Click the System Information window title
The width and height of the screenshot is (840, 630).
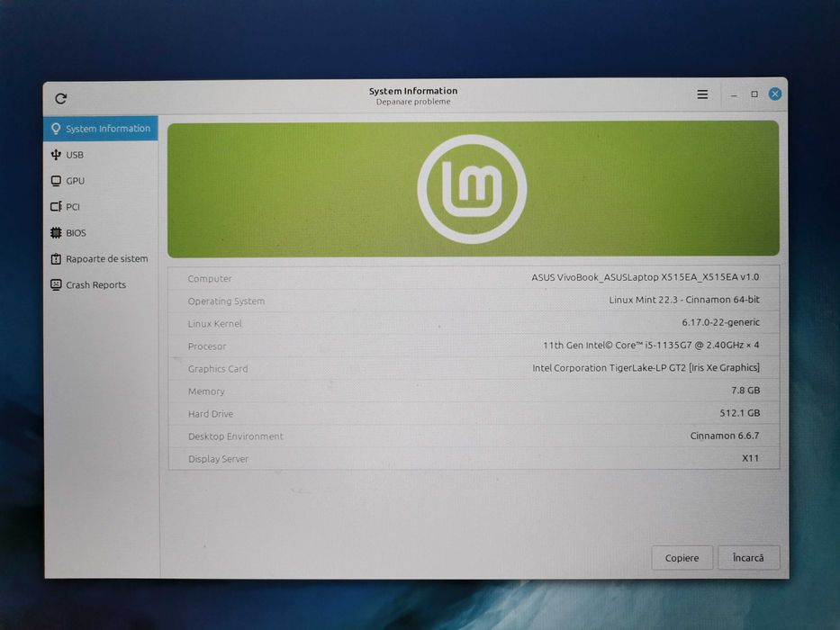click(413, 91)
